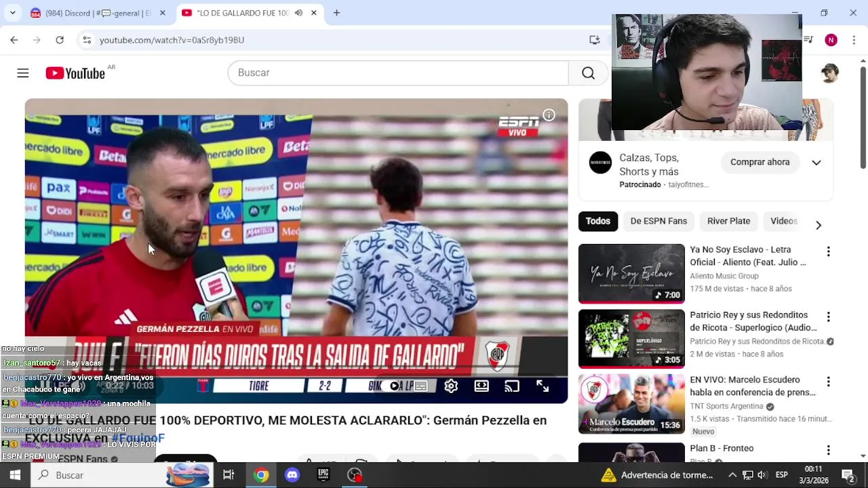This screenshot has height=488, width=868.
Task: Open Patricio Rey Superlogico video title
Action: tap(753, 321)
